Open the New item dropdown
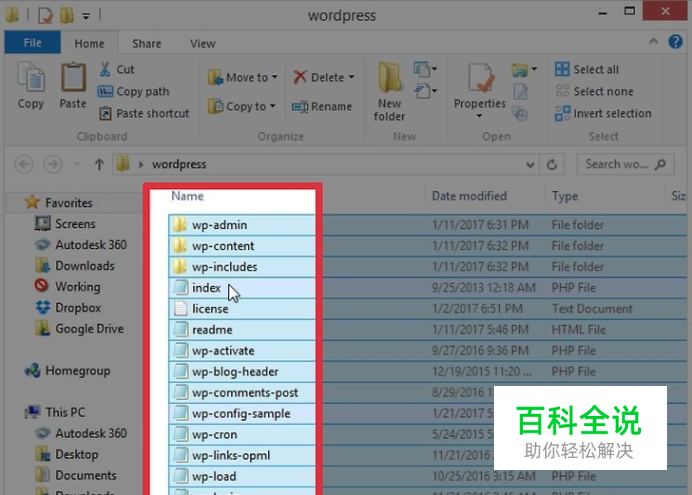 (425, 69)
